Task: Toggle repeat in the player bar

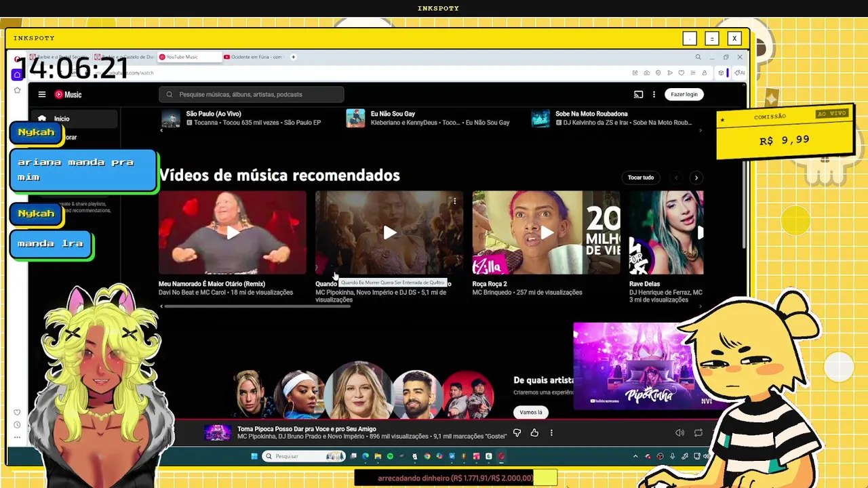Action: tap(698, 432)
